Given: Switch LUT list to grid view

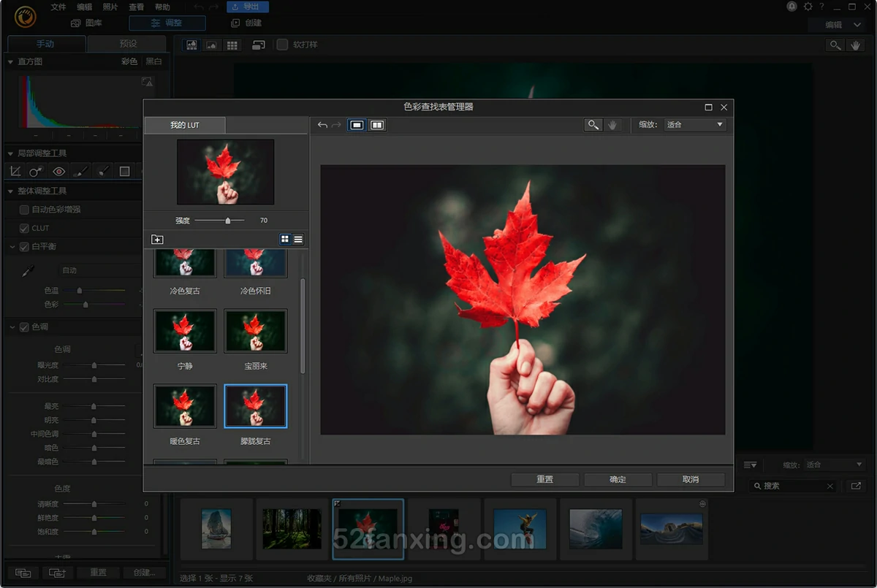Looking at the screenshot, I should pos(285,240).
